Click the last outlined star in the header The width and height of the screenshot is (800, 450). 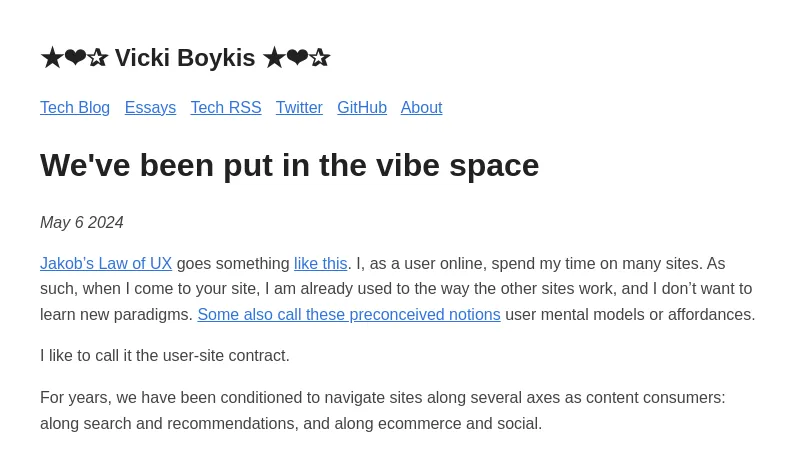point(319,58)
